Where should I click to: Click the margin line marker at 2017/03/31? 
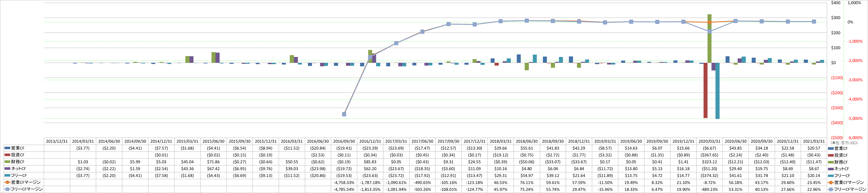pyautogui.click(x=396, y=43)
